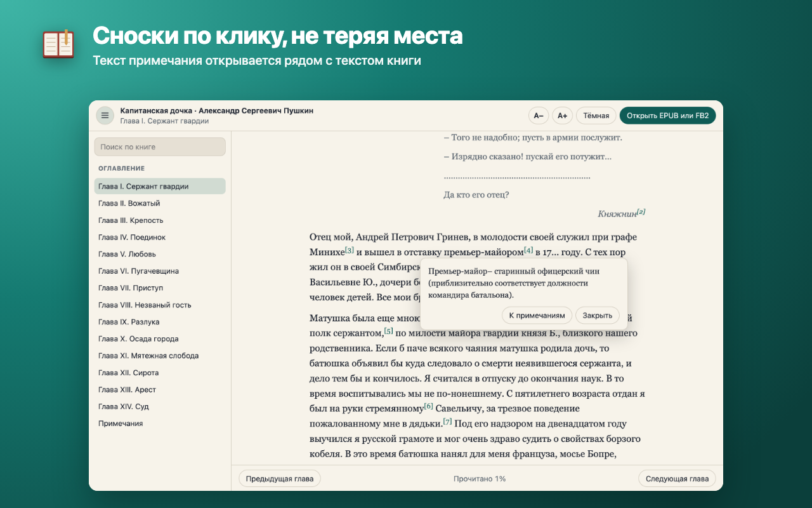This screenshot has height=508, width=812.
Task: Select Глава X. Осада города
Action: click(x=160, y=339)
